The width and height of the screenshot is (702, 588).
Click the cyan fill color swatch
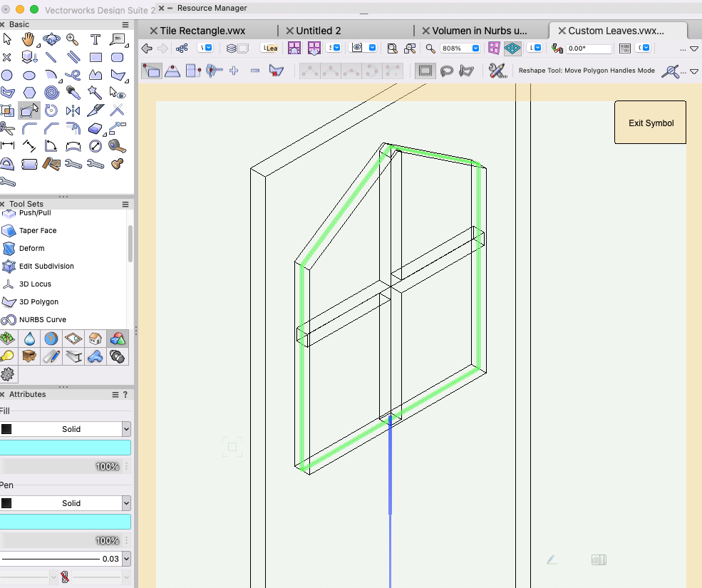coord(66,447)
